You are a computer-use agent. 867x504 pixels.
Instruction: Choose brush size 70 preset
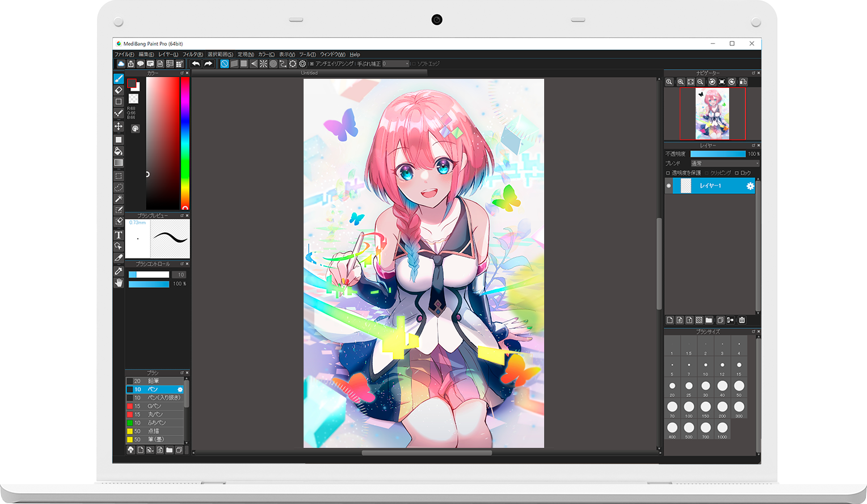pyautogui.click(x=672, y=408)
